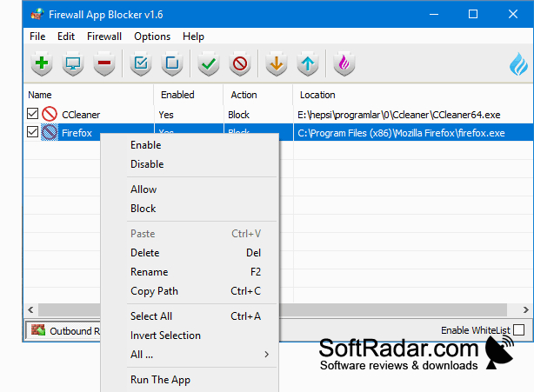Click the monitor Add Process toolbar icon
Image resolution: width=534 pixels, height=392 pixels.
[73, 63]
